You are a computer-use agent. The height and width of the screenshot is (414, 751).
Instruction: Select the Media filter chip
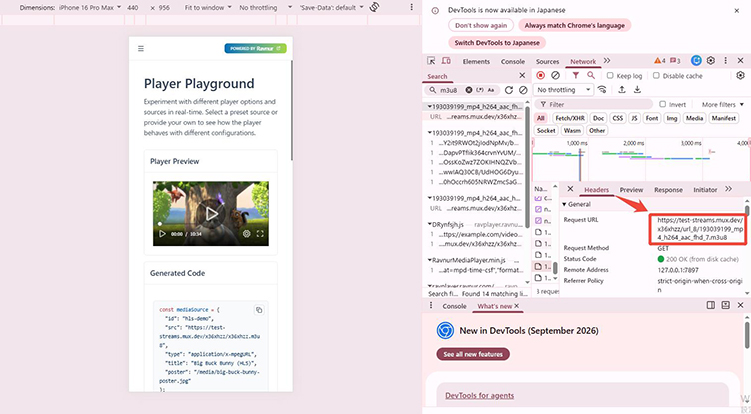[694, 118]
